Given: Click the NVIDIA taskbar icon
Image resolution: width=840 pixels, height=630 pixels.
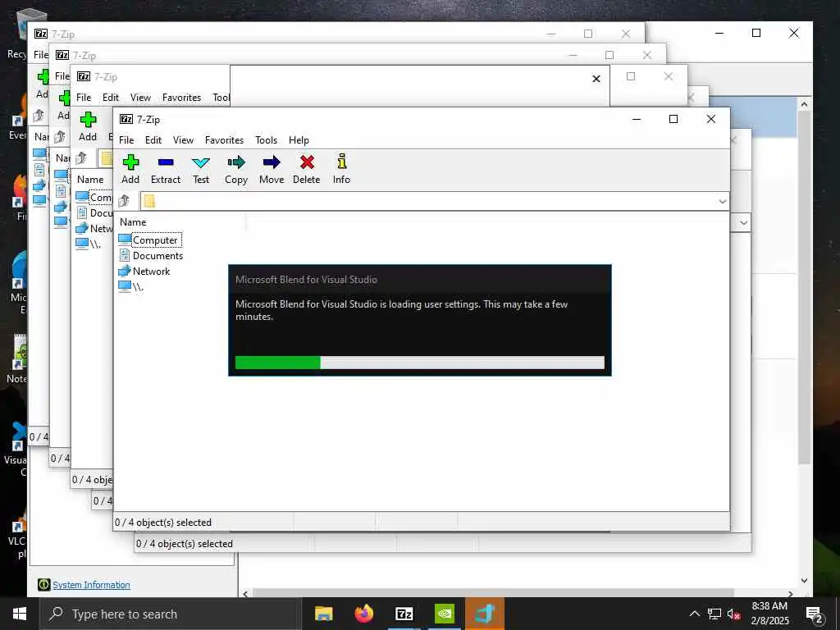Looking at the screenshot, I should [444, 614].
